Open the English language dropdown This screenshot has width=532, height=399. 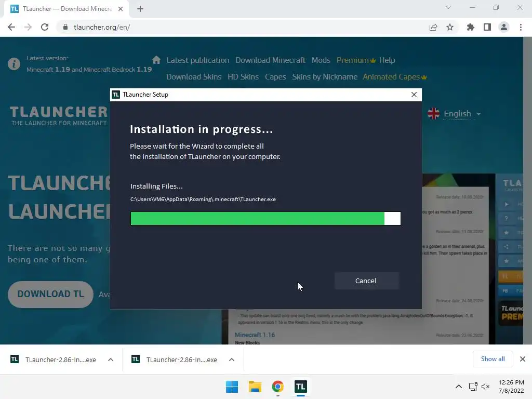[x=462, y=114]
